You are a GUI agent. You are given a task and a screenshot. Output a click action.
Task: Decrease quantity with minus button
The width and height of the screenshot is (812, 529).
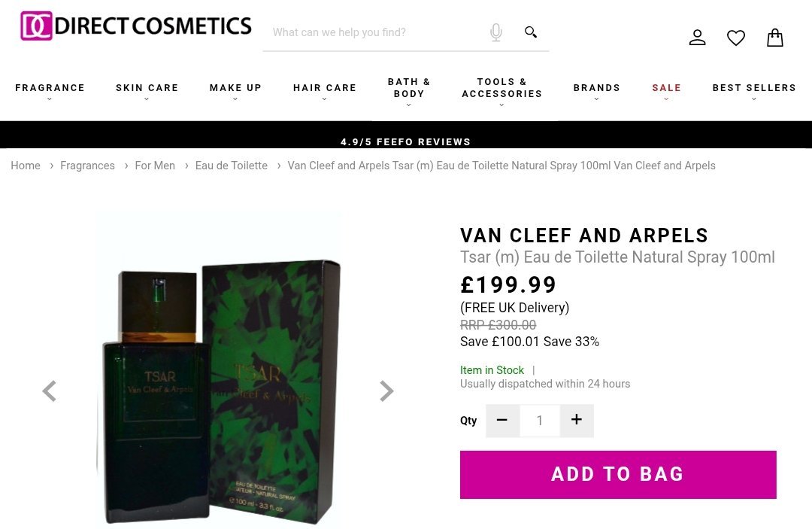coord(501,420)
